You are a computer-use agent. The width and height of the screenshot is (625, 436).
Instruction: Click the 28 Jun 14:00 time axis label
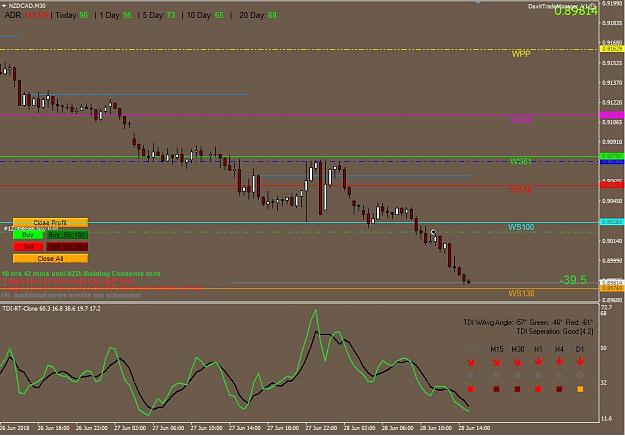[x=474, y=428]
